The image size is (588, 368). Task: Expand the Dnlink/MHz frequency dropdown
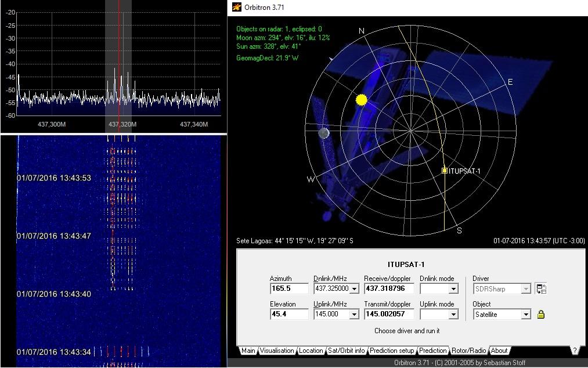[x=354, y=289]
